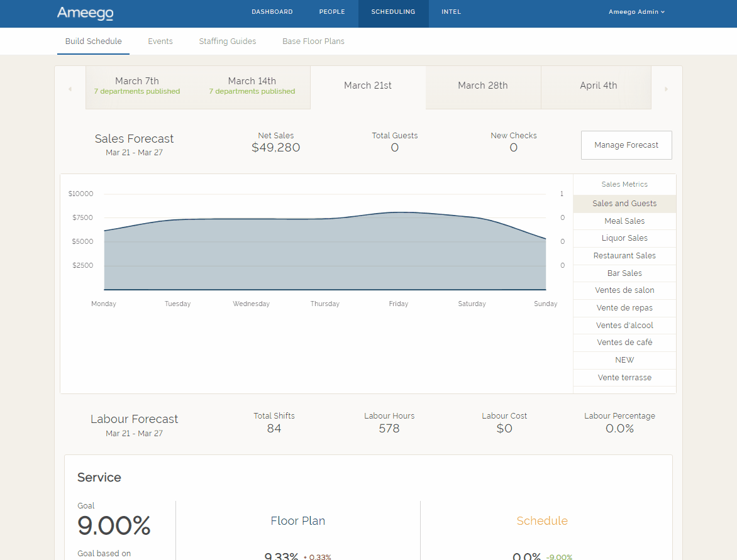This screenshot has height=560, width=737.
Task: Switch to the April 4th week
Action: point(598,85)
